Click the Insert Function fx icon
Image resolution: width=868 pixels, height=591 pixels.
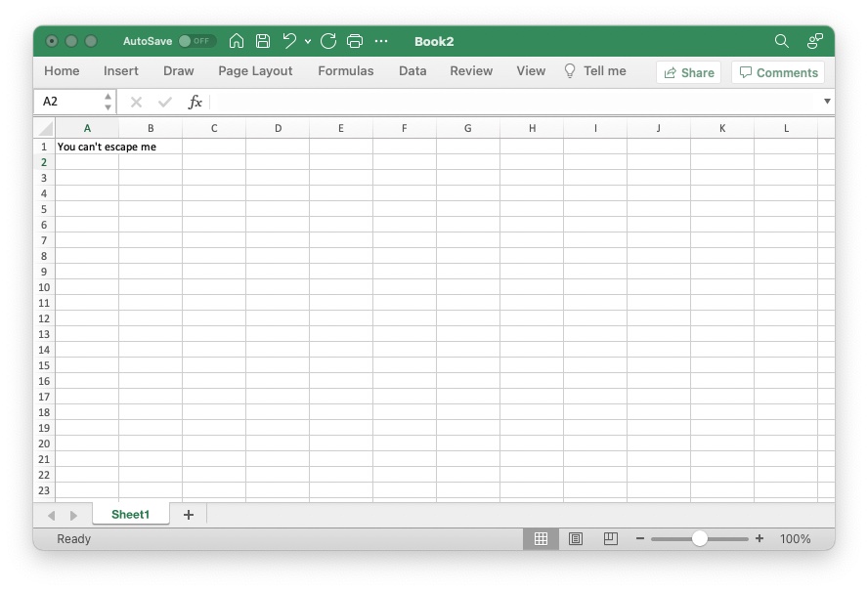point(195,102)
